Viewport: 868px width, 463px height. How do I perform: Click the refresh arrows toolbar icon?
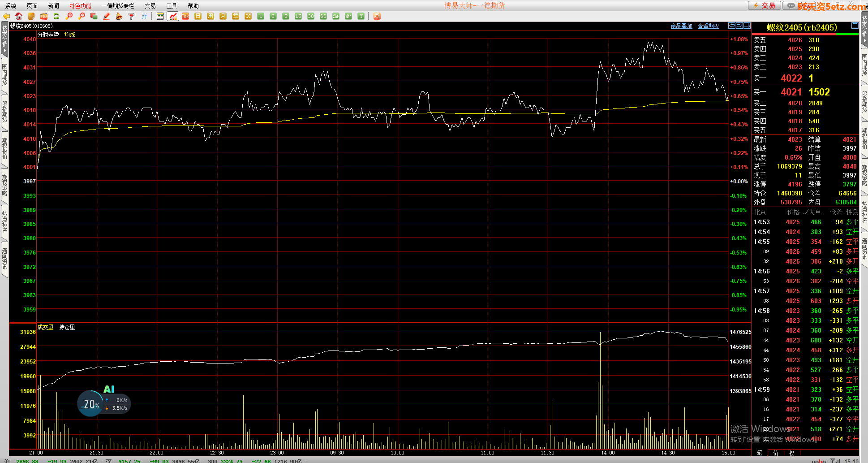(x=56, y=16)
